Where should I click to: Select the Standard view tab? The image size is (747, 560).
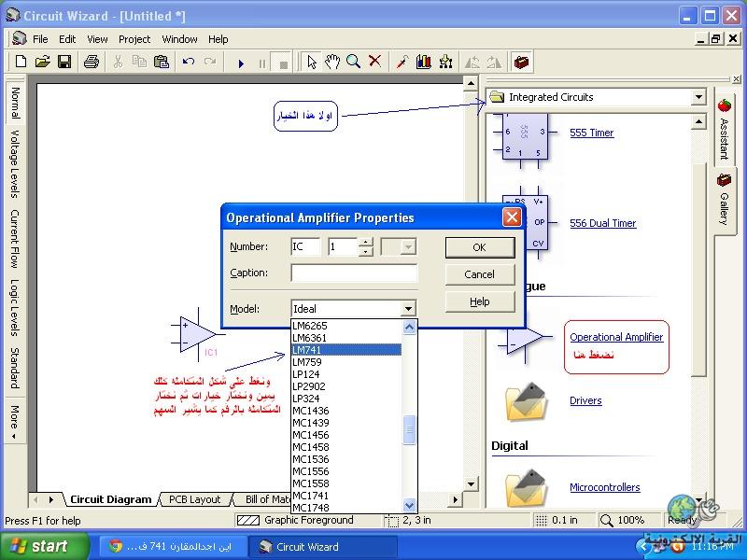(15, 368)
